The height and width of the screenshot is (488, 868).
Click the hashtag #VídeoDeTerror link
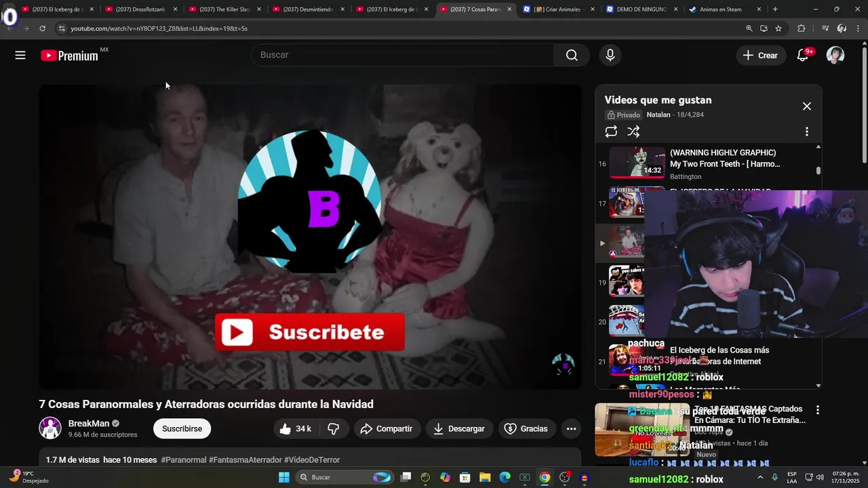tap(311, 460)
